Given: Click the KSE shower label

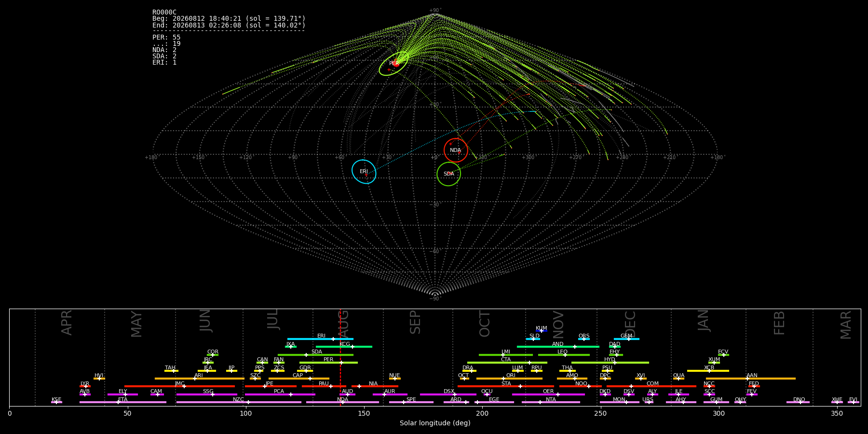Looking at the screenshot, I should (56, 400).
